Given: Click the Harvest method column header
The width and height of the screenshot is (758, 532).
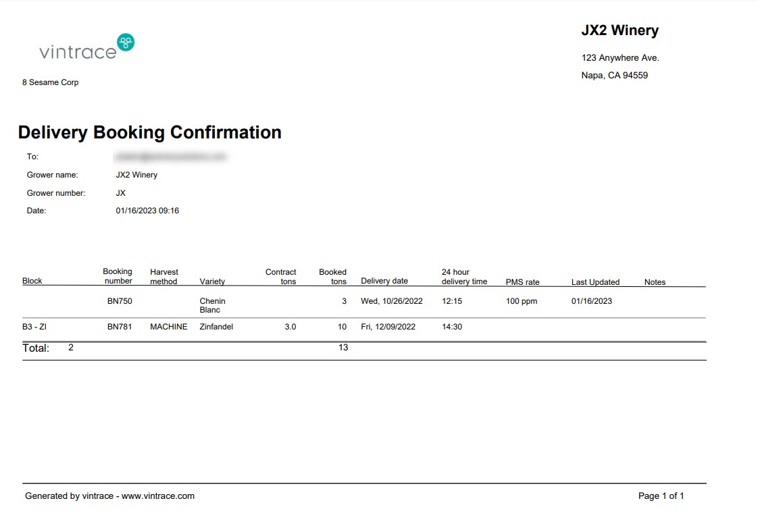Looking at the screenshot, I should click(164, 277).
